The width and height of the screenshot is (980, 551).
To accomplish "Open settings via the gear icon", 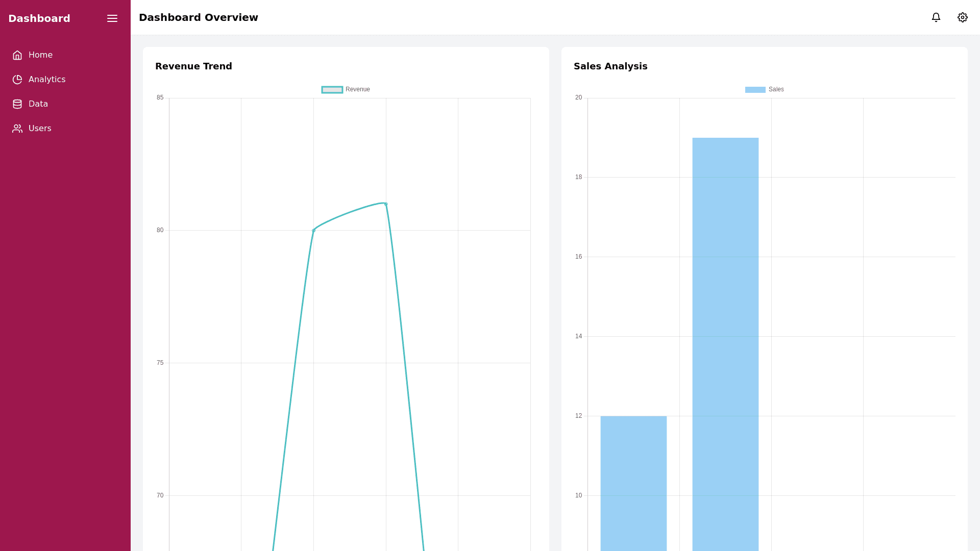I will tap(962, 17).
